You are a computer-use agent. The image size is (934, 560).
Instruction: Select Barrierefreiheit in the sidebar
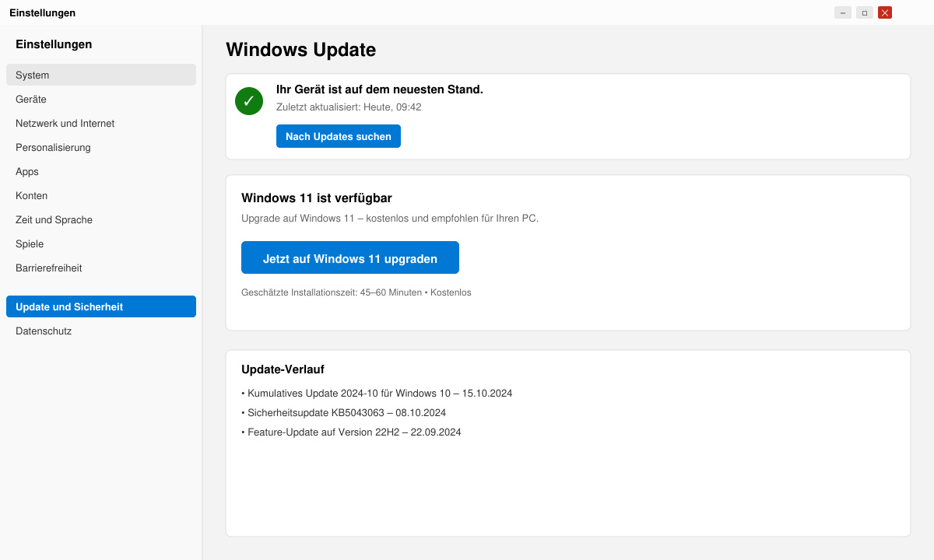point(101,268)
